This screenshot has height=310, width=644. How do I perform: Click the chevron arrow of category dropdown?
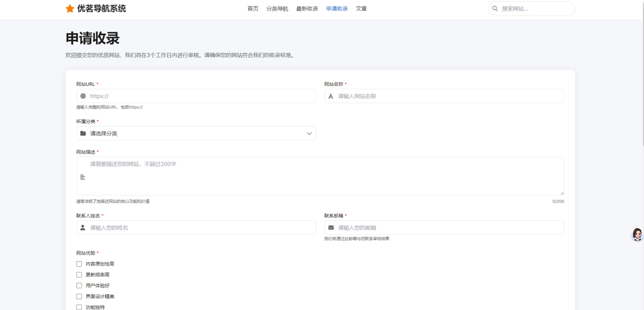click(x=310, y=133)
